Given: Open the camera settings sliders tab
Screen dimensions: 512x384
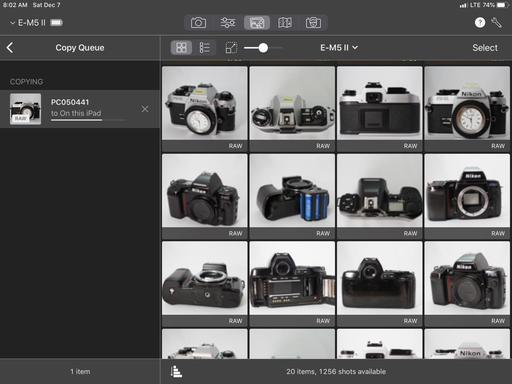Looking at the screenshot, I should 228,23.
